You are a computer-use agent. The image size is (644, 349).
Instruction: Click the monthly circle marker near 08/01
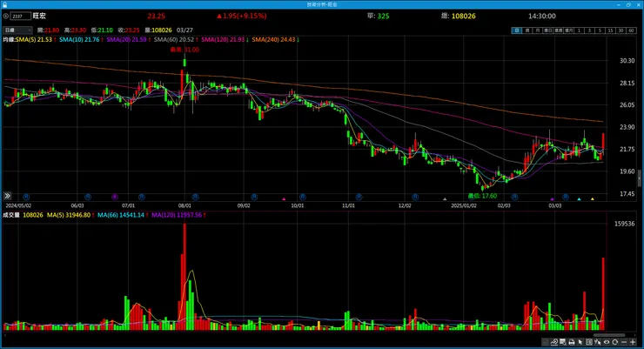coord(195,197)
